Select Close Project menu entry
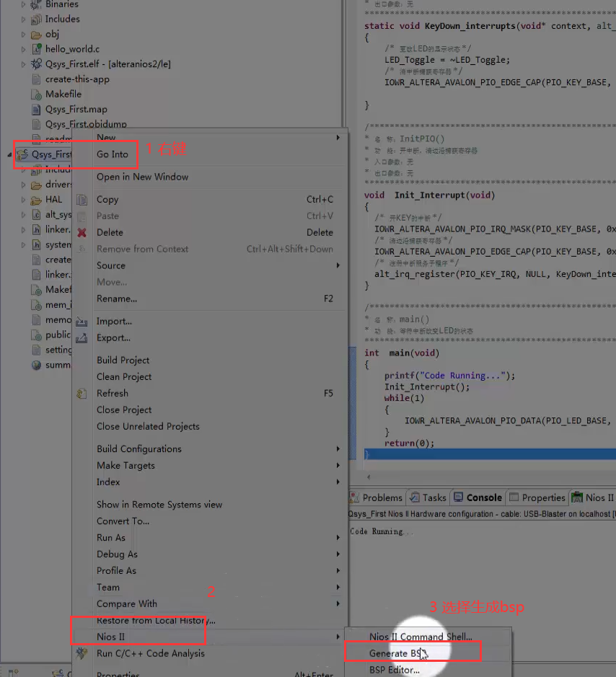 pyautogui.click(x=124, y=410)
